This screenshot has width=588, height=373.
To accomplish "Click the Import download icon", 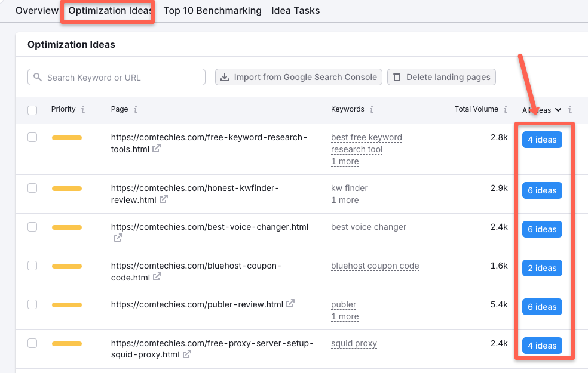I will [x=224, y=77].
